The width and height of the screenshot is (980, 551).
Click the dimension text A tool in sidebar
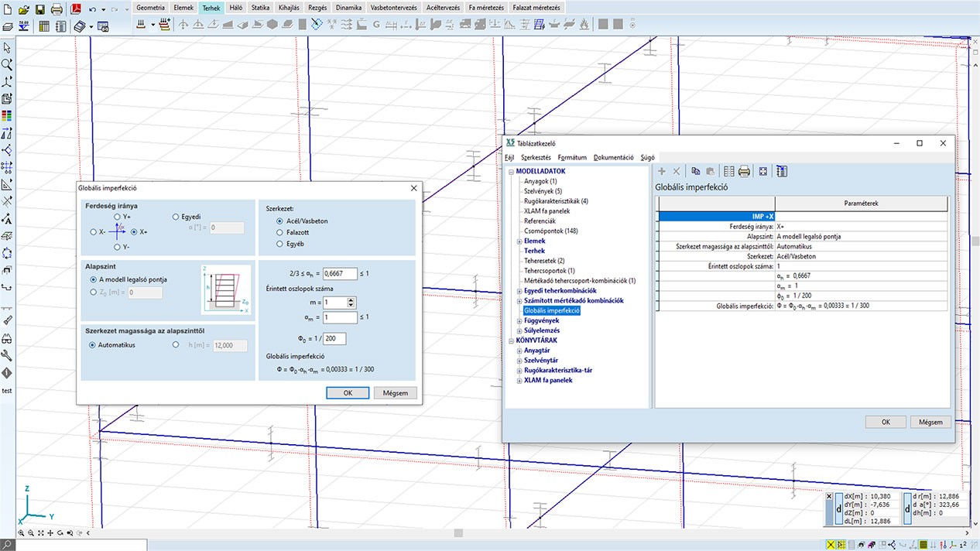point(7,219)
